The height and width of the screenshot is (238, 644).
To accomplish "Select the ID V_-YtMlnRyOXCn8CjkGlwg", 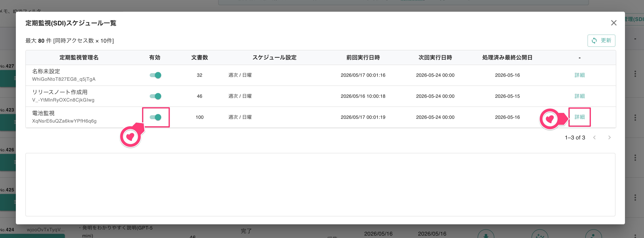I will [x=63, y=100].
